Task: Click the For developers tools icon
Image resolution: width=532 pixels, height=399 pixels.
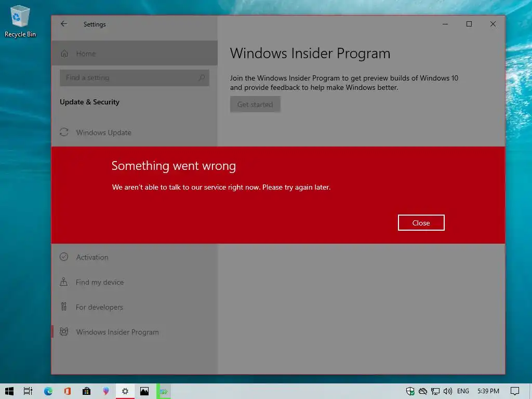Action: tap(64, 307)
